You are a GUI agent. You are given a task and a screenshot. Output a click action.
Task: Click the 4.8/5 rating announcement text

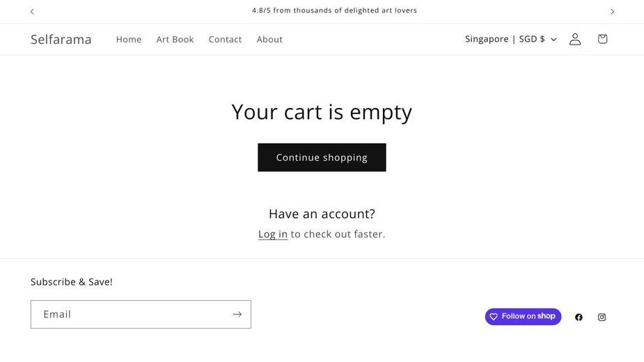coord(334,10)
